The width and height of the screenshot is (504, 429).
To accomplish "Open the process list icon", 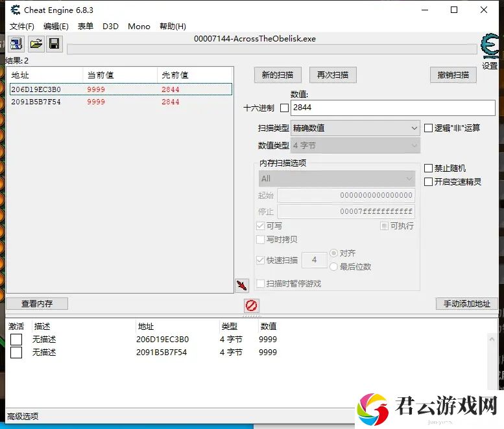I will pyautogui.click(x=16, y=43).
